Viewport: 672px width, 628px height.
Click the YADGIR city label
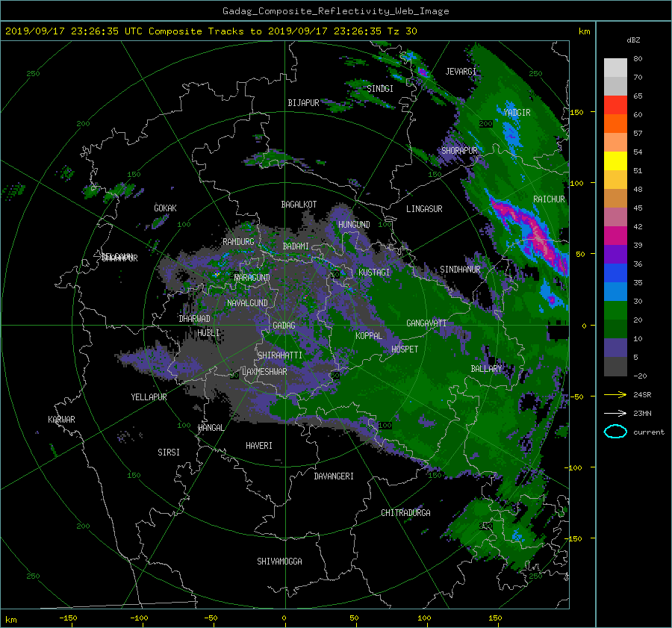517,113
